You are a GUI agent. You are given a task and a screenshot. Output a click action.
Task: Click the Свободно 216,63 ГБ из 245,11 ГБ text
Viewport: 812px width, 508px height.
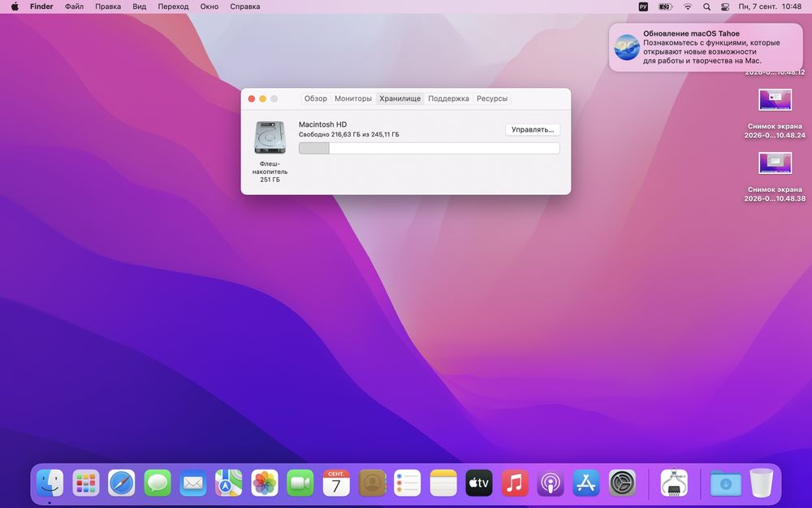coord(349,134)
